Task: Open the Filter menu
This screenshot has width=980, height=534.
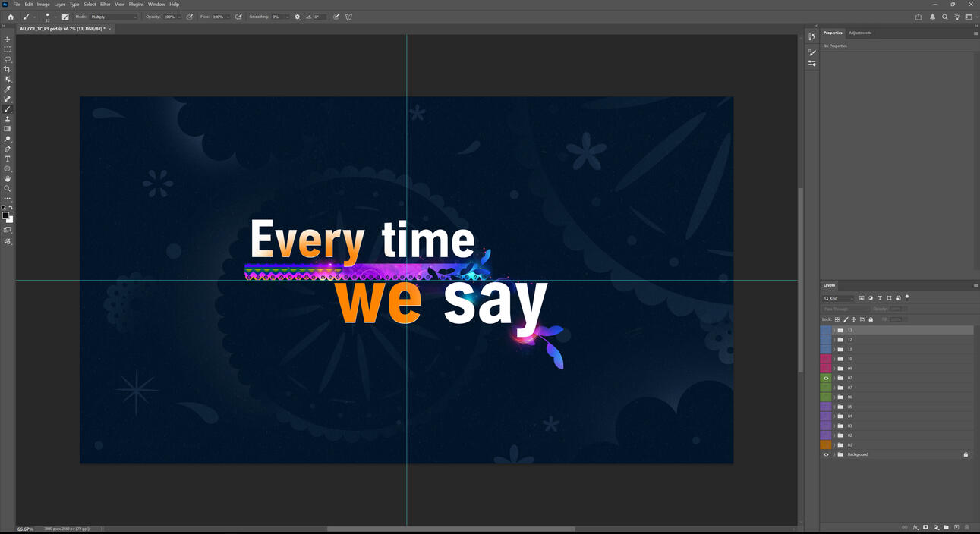Action: (x=106, y=5)
